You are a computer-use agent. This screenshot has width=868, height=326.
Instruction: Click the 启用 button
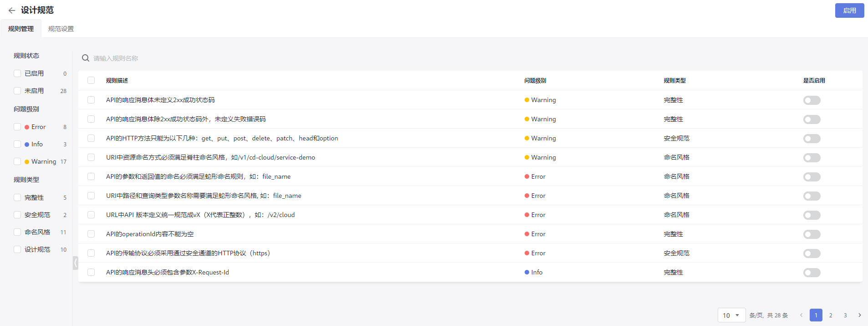(849, 10)
